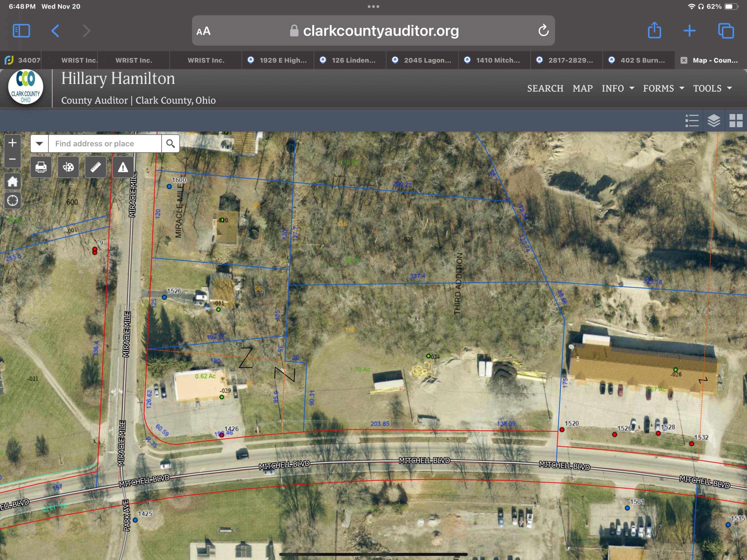Click the Clark County Ohio logo

(26, 87)
